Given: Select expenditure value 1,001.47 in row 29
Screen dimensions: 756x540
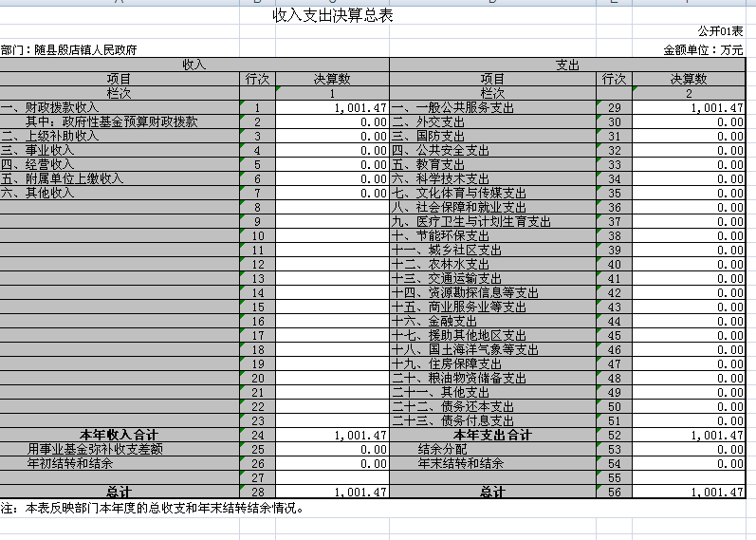Looking at the screenshot, I should coord(689,107).
